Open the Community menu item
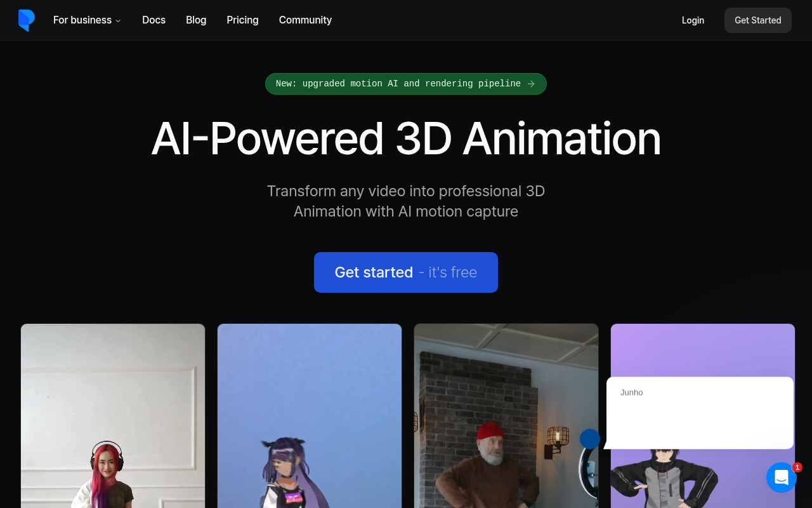 (x=305, y=20)
